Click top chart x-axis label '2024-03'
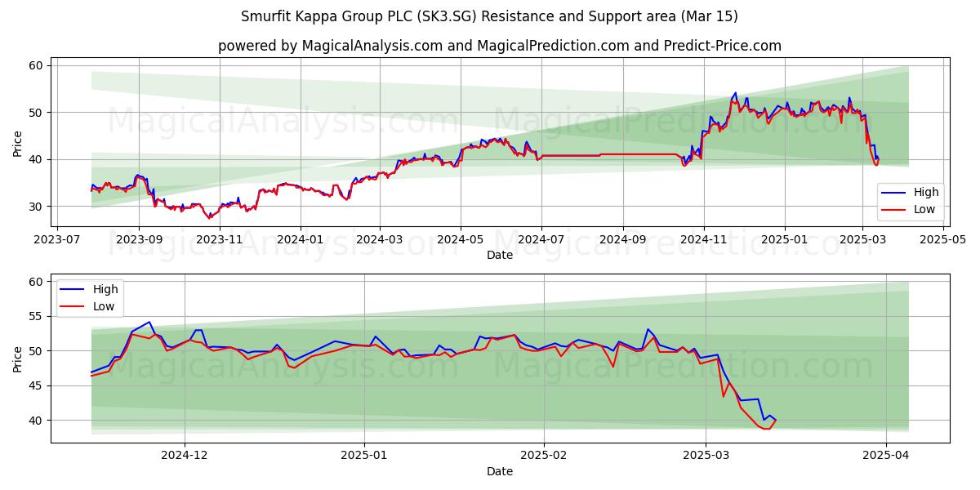The height and width of the screenshot is (490, 980). coord(379,239)
